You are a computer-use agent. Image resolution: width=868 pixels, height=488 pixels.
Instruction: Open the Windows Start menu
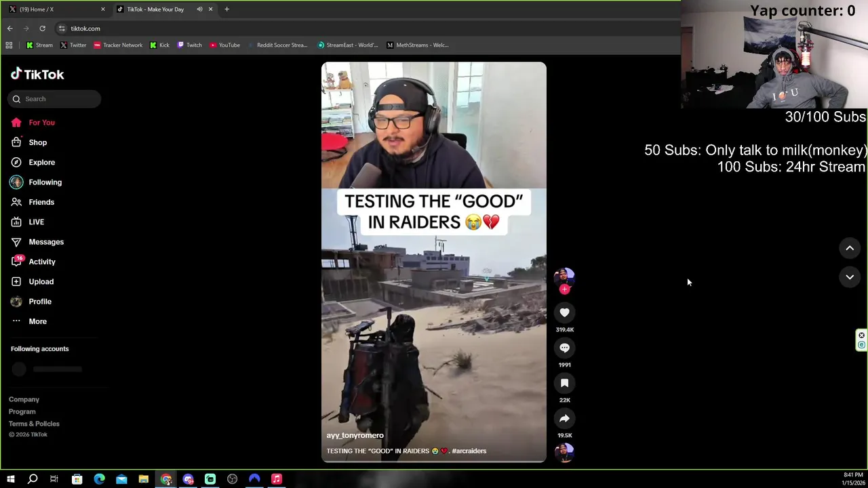click(x=10, y=479)
